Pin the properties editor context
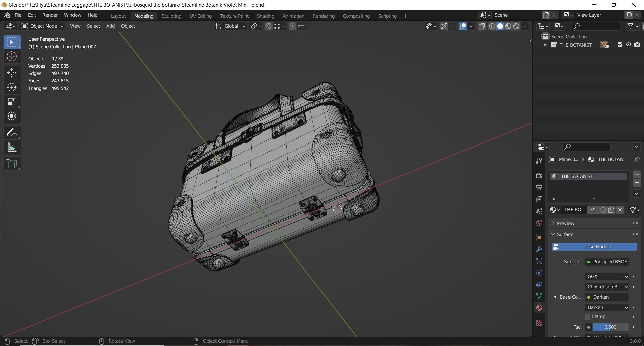 (636, 160)
